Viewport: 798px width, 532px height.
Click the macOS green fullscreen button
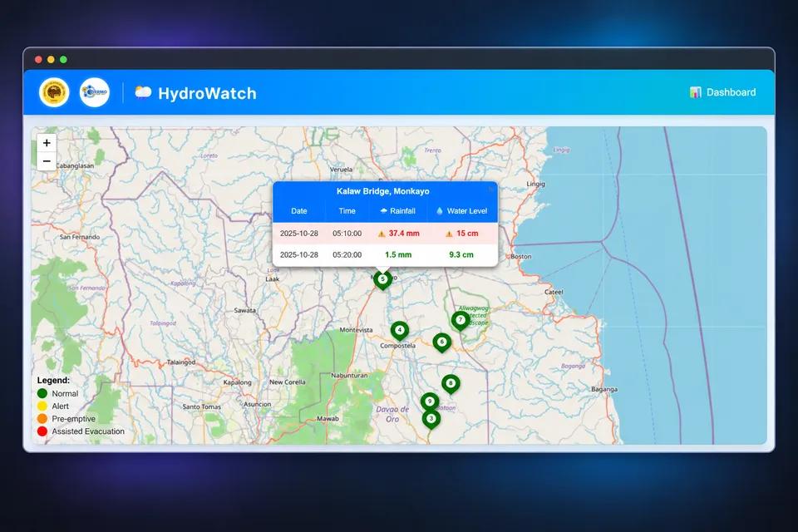pyautogui.click(x=63, y=60)
